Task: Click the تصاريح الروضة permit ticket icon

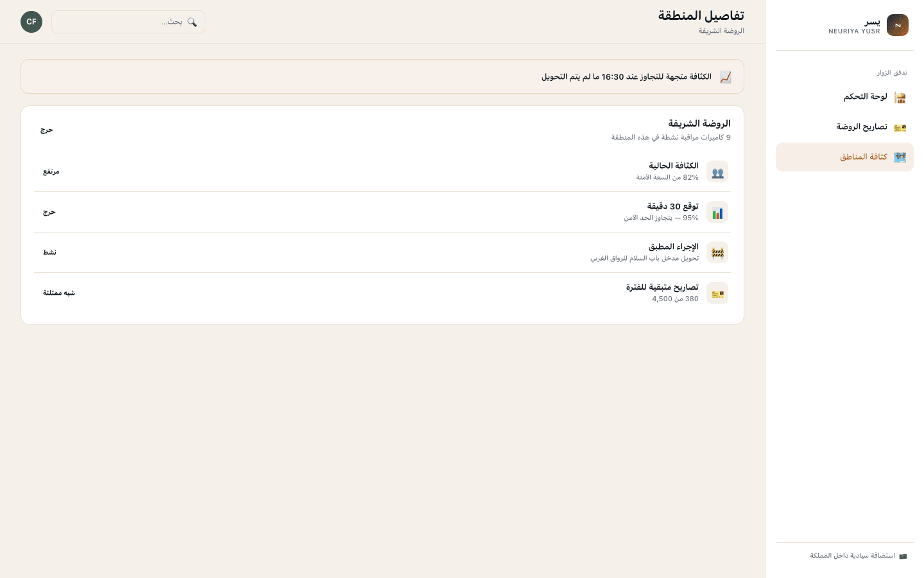Action: coord(900,127)
